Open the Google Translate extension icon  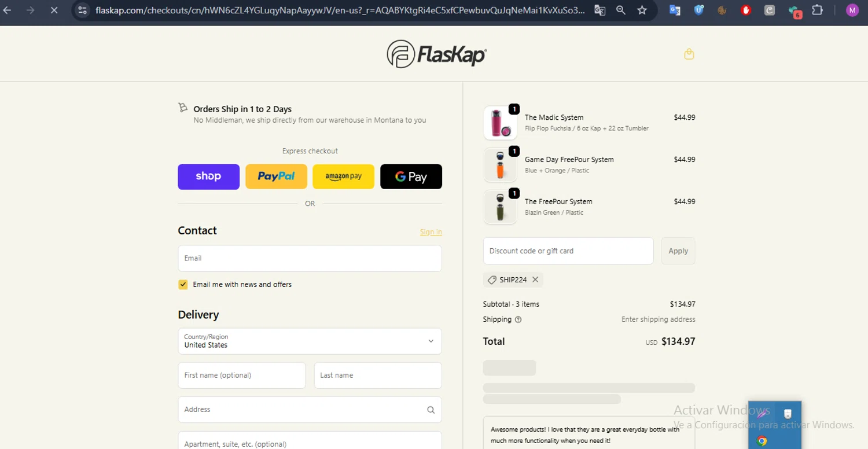675,10
